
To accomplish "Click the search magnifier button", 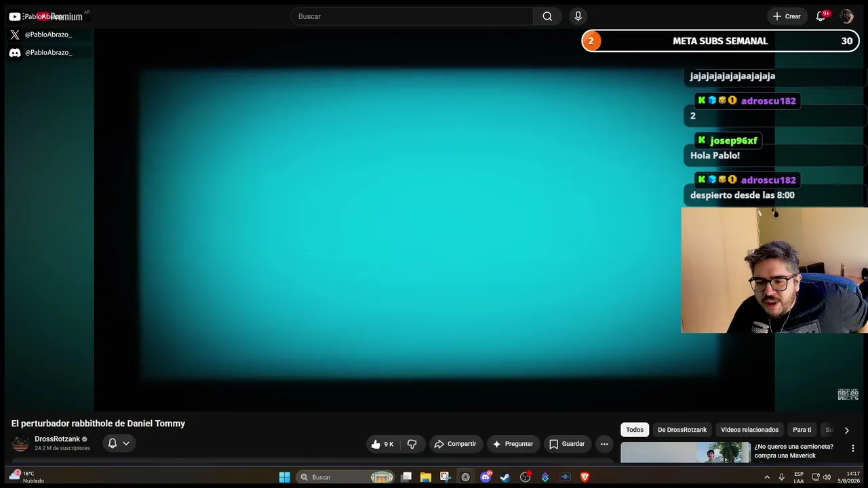I will click(x=547, y=16).
